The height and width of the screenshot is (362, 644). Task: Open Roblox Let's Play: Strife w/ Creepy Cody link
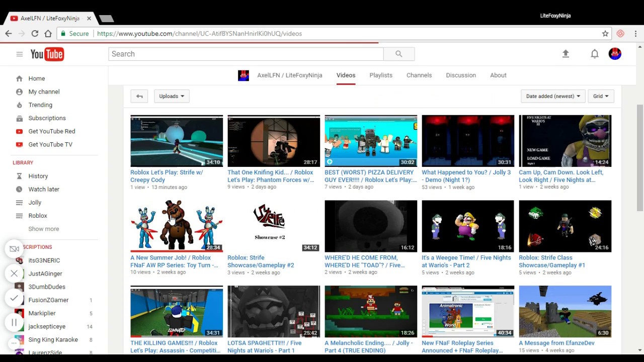tap(167, 176)
